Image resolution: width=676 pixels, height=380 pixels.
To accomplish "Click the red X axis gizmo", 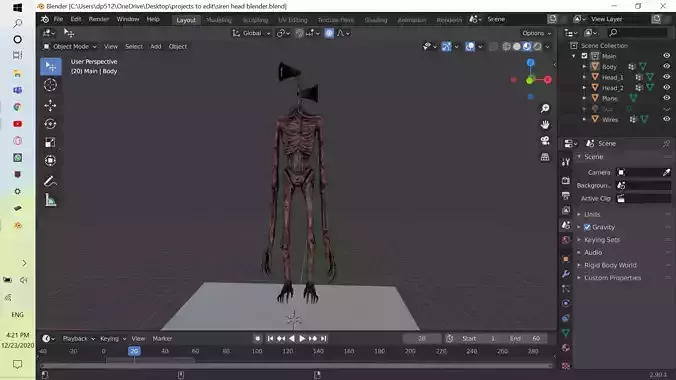I will [x=548, y=80].
